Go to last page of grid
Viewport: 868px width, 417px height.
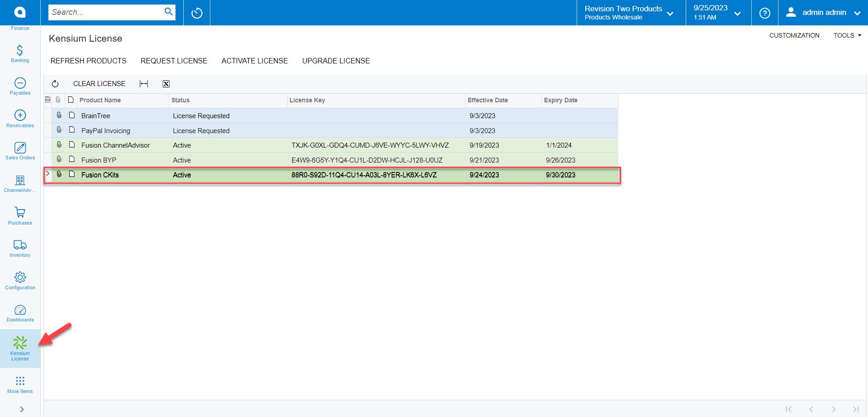click(x=855, y=409)
